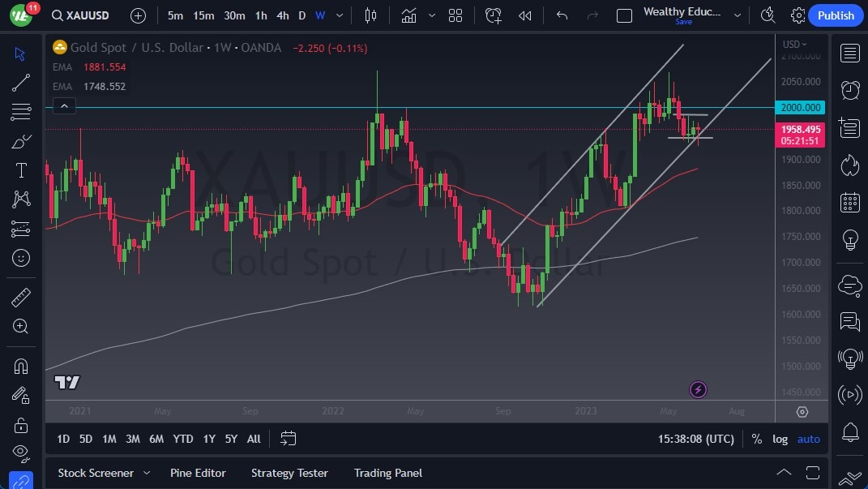
Task: Open the ruler measure tool
Action: point(21,297)
